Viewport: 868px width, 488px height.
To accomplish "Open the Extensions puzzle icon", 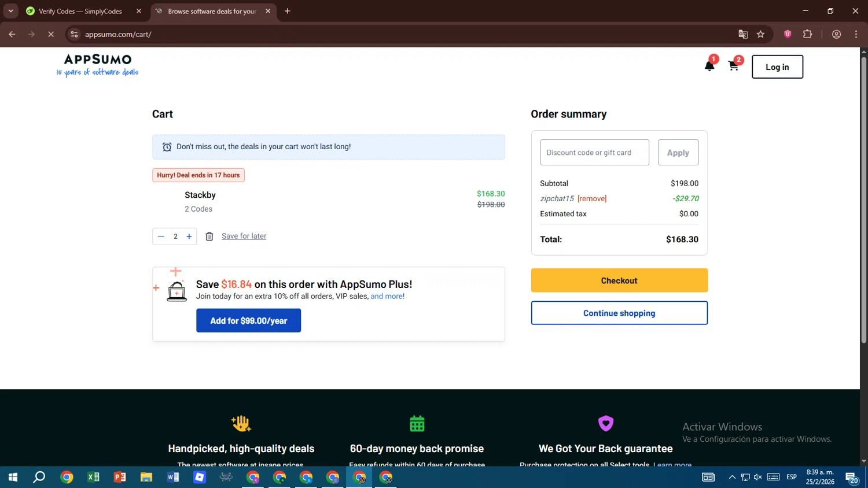I will (808, 34).
